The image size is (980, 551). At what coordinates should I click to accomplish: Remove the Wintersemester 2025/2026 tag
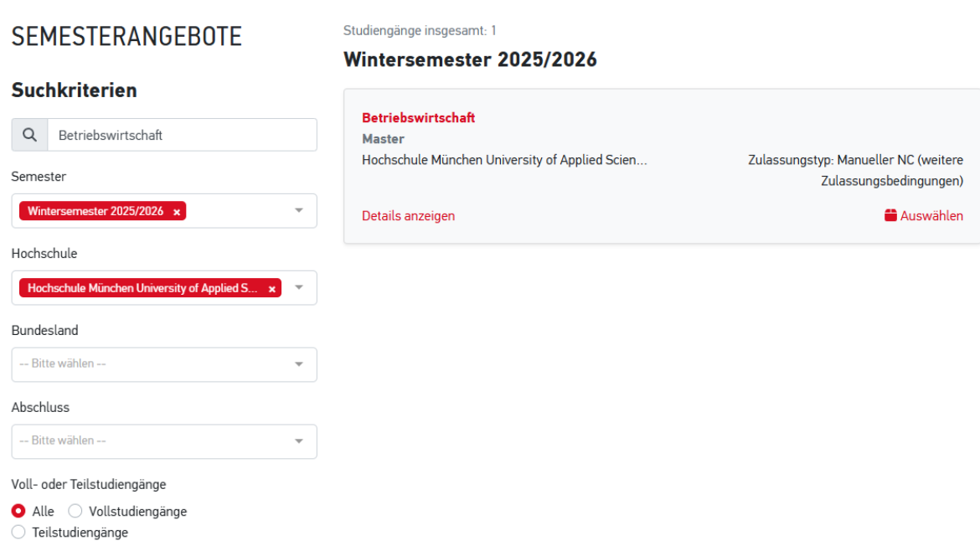coord(177,212)
